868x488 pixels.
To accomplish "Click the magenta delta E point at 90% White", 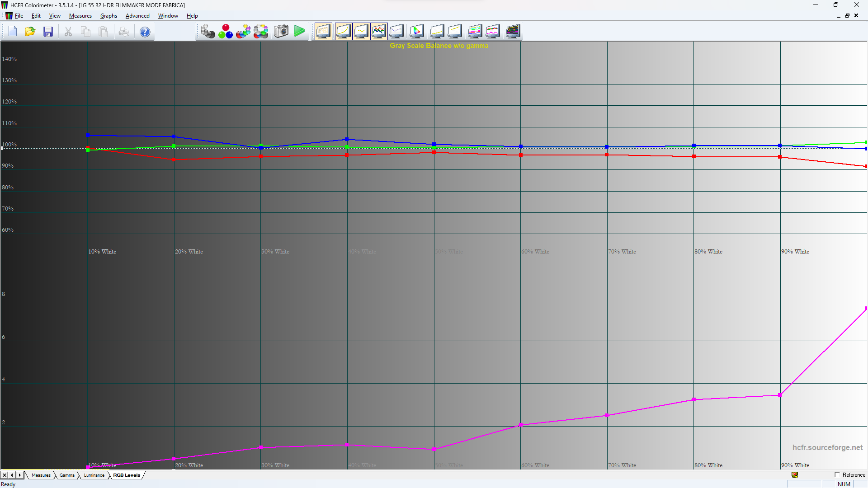I will [x=780, y=395].
